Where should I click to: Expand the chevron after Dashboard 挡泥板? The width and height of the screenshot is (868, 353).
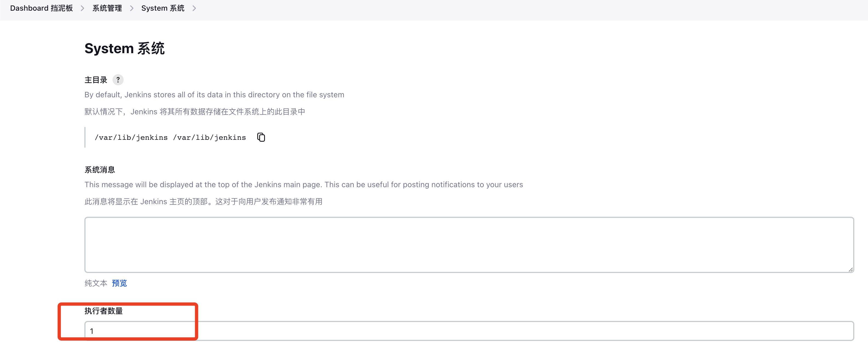point(82,8)
